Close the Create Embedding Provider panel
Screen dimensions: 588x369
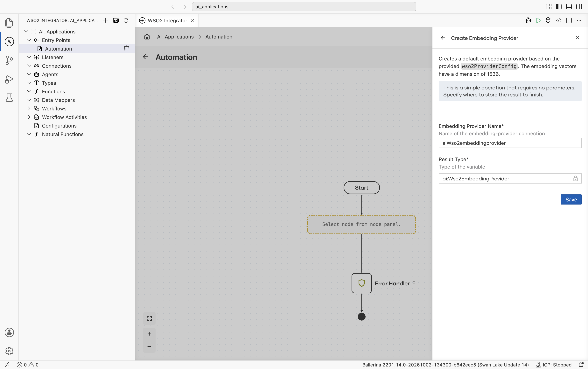577,38
